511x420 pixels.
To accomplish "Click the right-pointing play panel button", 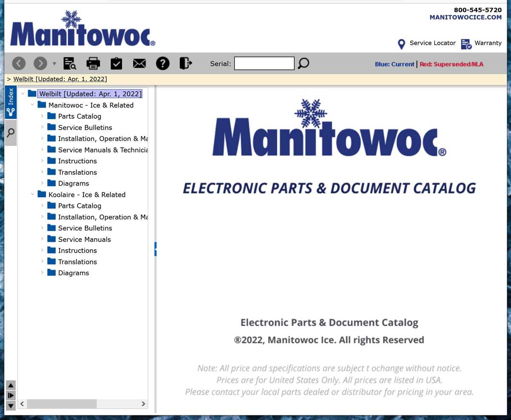I will coord(11,395).
